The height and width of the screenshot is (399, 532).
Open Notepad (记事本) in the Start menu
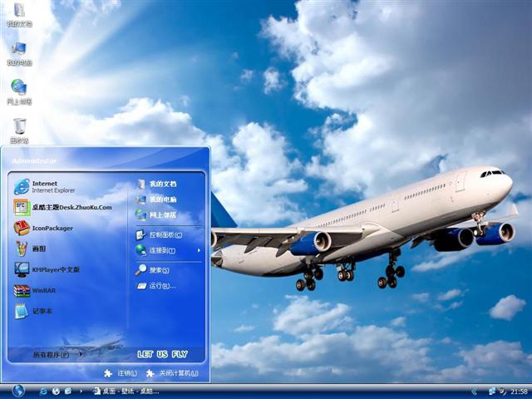(33, 311)
